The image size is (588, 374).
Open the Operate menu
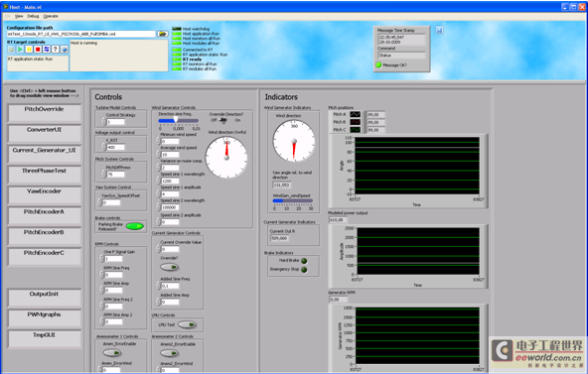click(x=51, y=16)
